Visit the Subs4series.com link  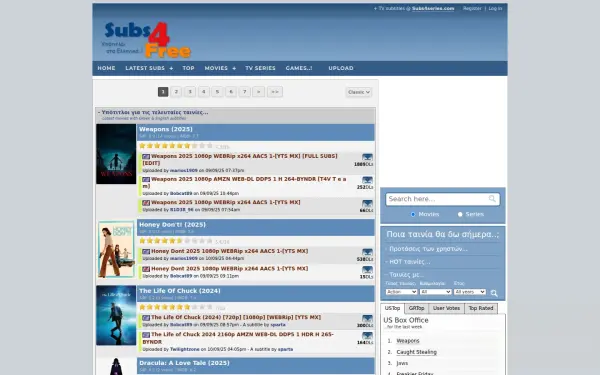[x=433, y=8]
